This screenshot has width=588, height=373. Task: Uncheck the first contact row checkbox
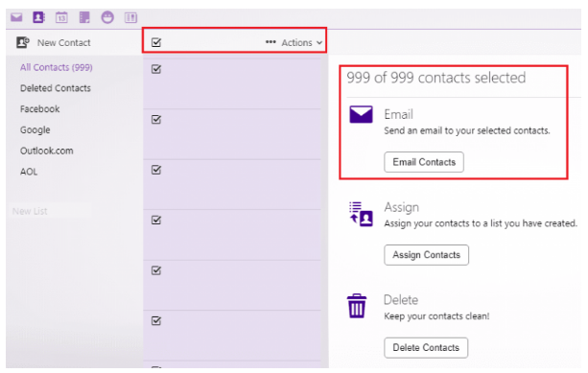click(156, 69)
